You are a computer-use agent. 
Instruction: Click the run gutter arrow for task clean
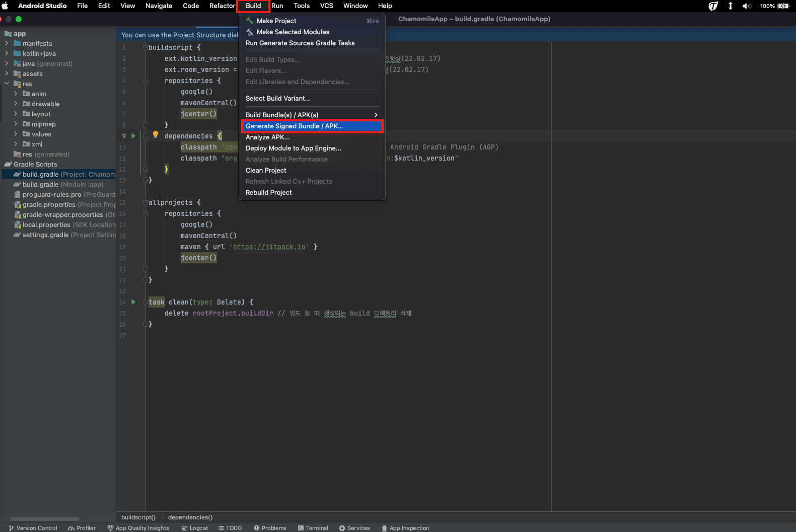[x=133, y=302]
